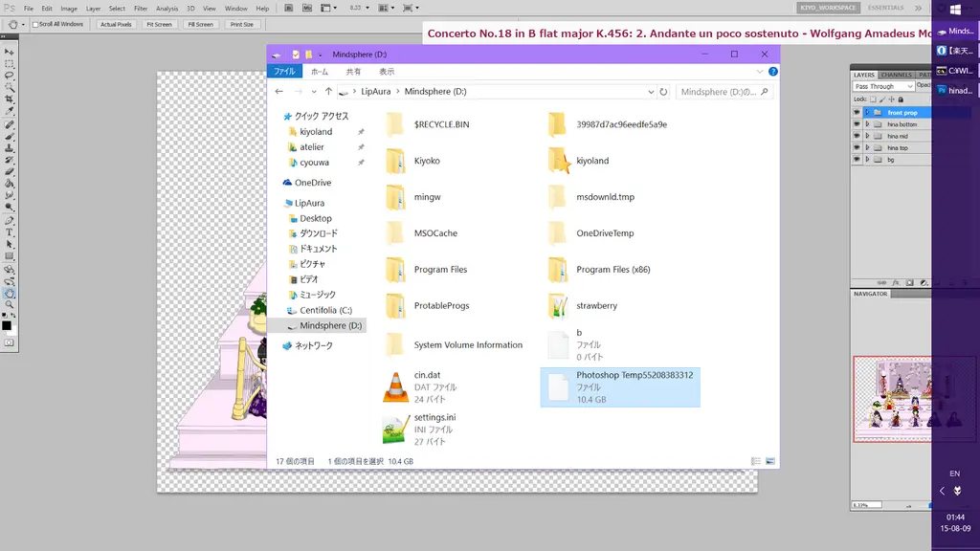Viewport: 980px width, 551px height.
Task: Select the Type tool
Action: pos(9,232)
